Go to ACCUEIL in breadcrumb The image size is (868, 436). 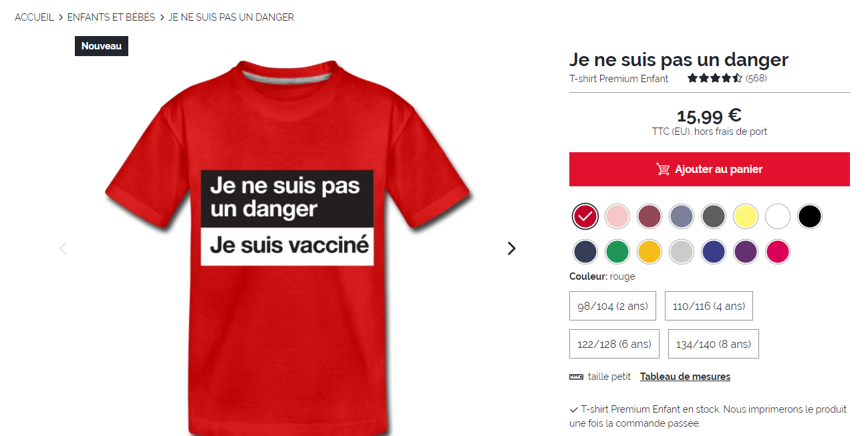(x=34, y=17)
